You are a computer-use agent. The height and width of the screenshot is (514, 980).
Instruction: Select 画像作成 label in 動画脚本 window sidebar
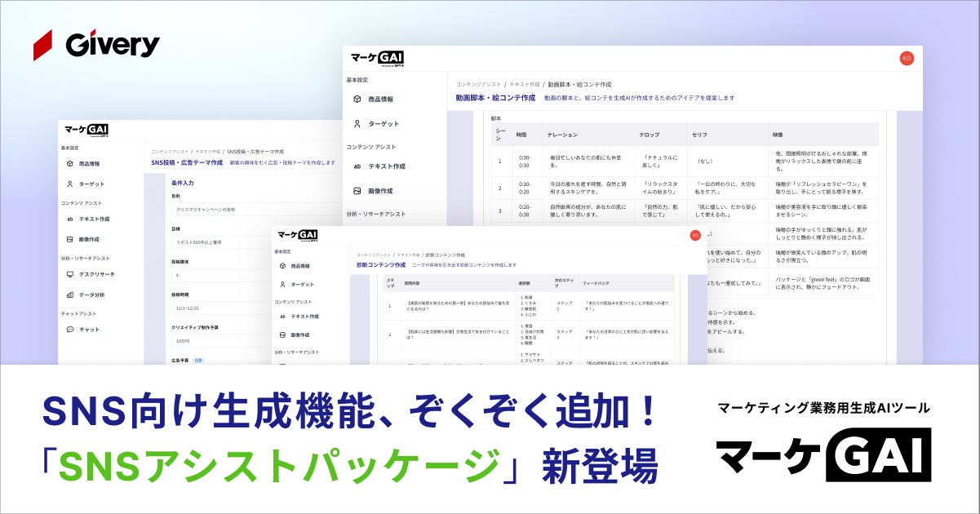[380, 191]
